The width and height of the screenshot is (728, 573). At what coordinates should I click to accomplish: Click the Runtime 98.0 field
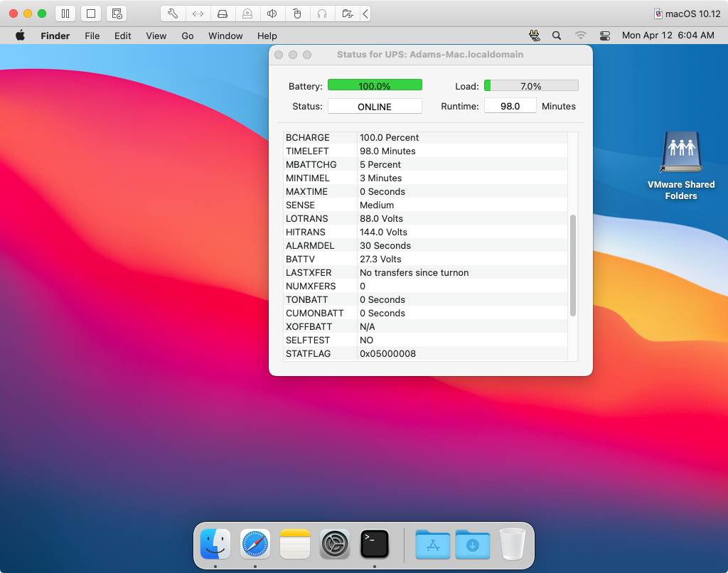[x=510, y=106]
